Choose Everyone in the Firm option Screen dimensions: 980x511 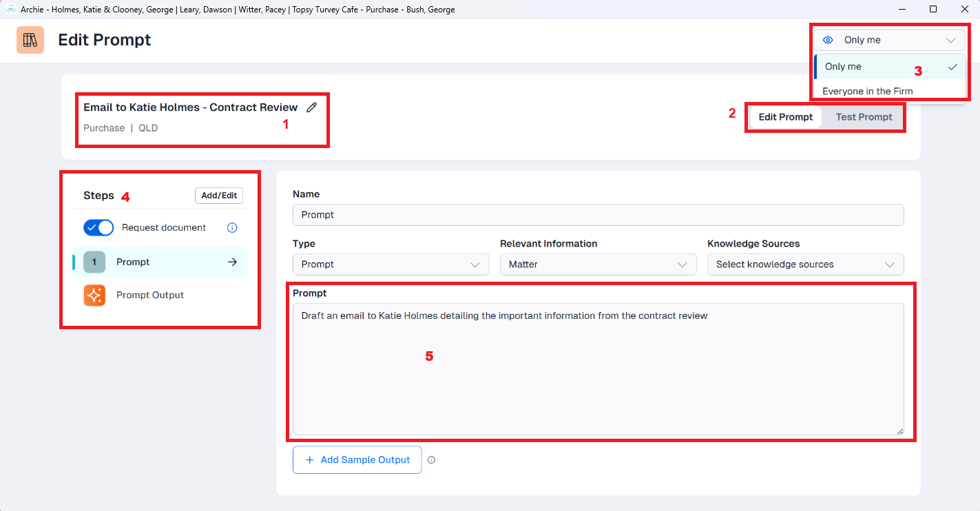[868, 91]
